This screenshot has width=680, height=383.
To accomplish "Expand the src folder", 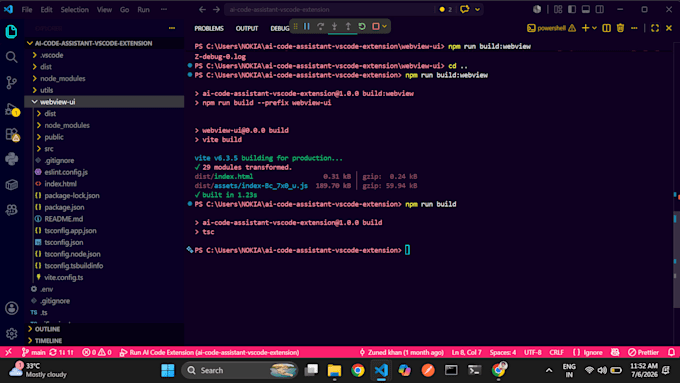I will 49,149.
